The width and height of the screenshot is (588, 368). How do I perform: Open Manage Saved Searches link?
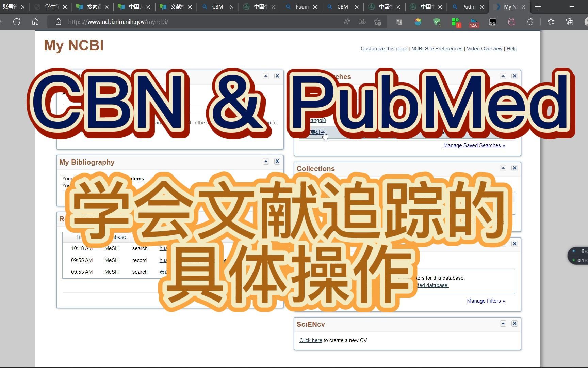coord(474,145)
